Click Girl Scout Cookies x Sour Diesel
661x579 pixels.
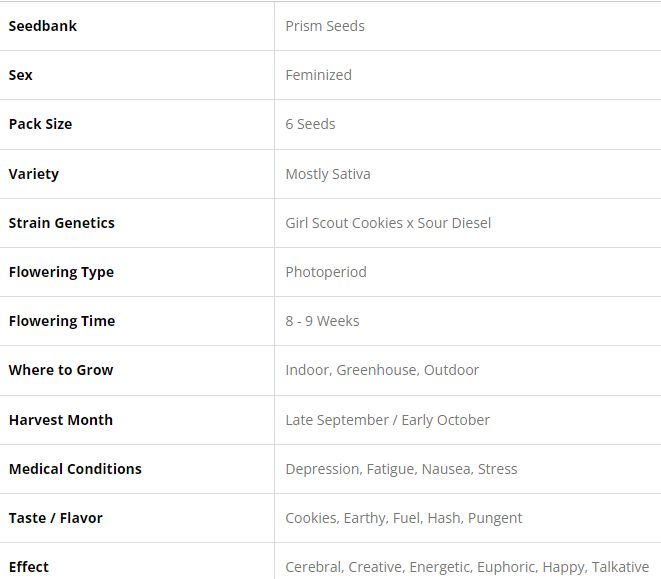(x=388, y=223)
